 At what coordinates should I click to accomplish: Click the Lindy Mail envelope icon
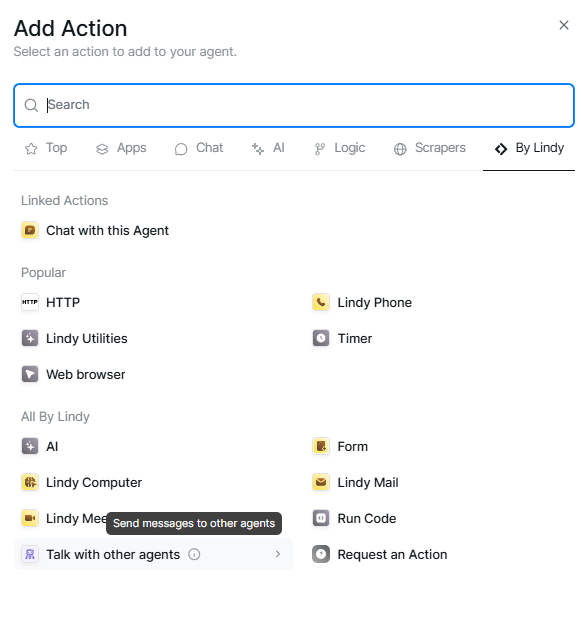[x=321, y=482]
